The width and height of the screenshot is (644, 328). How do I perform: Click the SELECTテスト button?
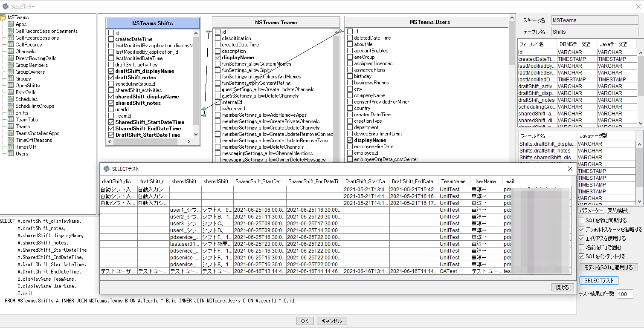(599, 281)
